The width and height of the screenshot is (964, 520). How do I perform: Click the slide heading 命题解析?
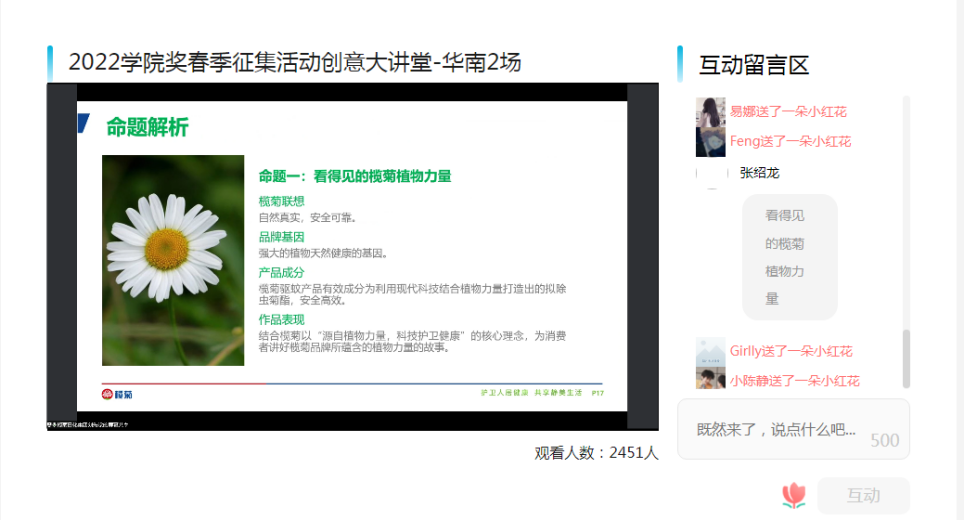tap(147, 127)
